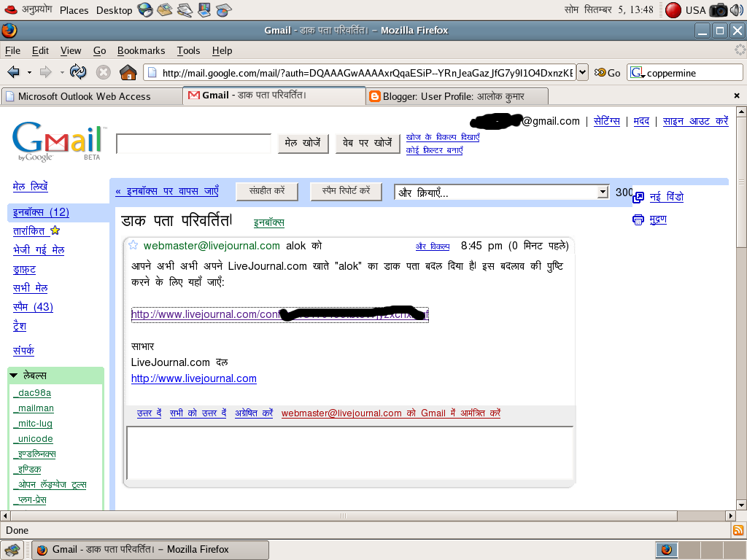Click the Firefox Forward arrow button

(46, 72)
